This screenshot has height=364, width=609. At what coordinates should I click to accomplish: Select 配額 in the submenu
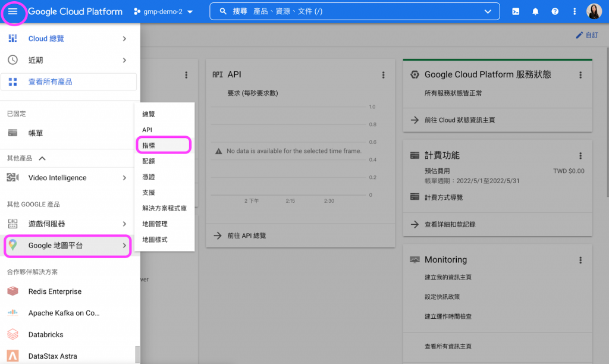164,161
